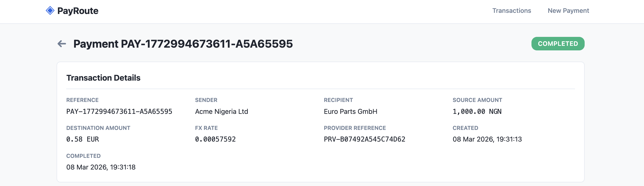Select the REFERENCE value in details card
This screenshot has height=186, width=644.
pyautogui.click(x=119, y=112)
